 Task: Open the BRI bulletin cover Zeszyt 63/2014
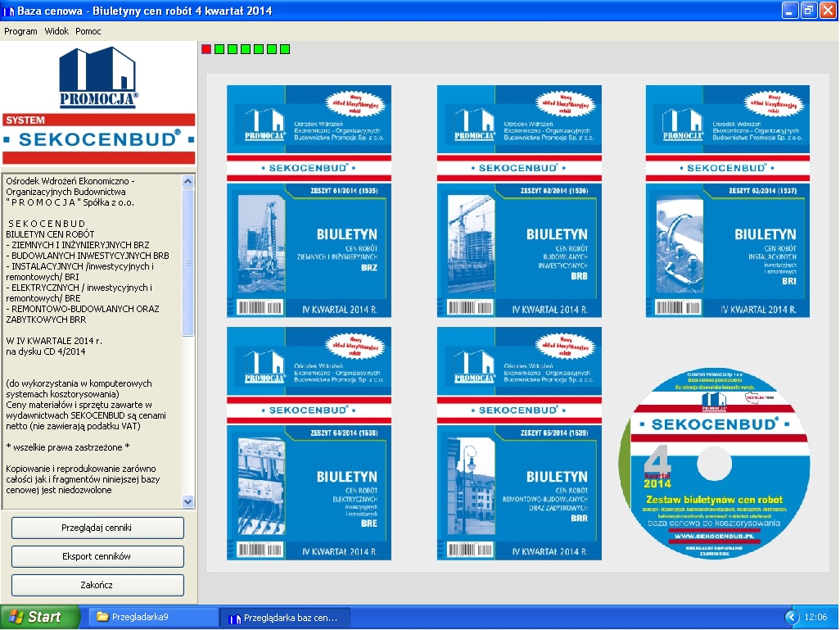click(728, 201)
